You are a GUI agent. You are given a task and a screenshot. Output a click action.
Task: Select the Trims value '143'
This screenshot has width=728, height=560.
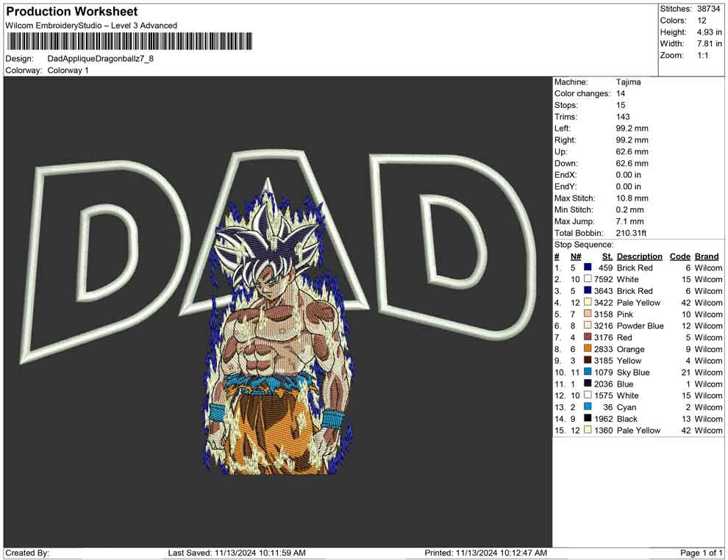(623, 116)
